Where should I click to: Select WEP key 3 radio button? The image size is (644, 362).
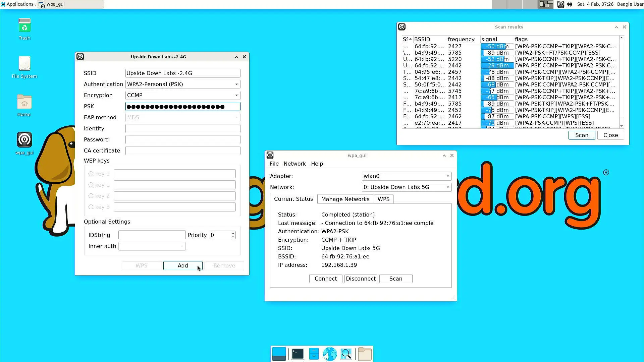91,207
